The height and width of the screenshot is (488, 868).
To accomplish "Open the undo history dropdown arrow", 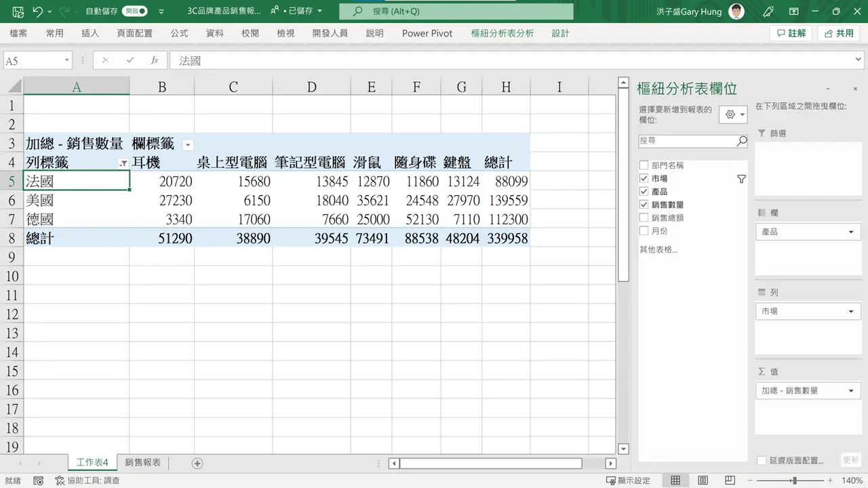I will [x=50, y=12].
